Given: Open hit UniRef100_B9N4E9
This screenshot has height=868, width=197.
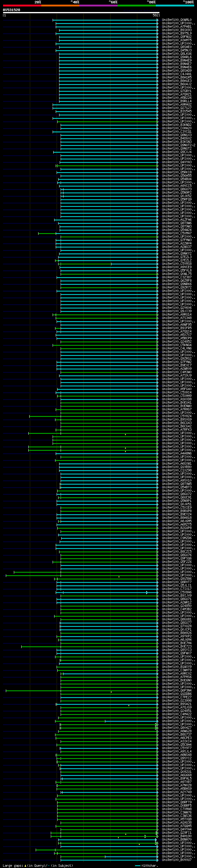Looking at the screenshot, I should [177, 60].
